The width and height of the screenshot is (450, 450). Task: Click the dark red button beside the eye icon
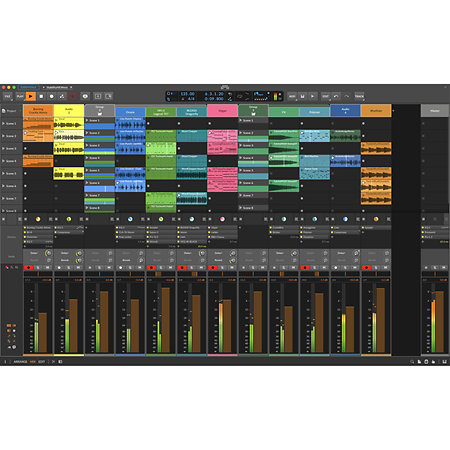point(73,96)
